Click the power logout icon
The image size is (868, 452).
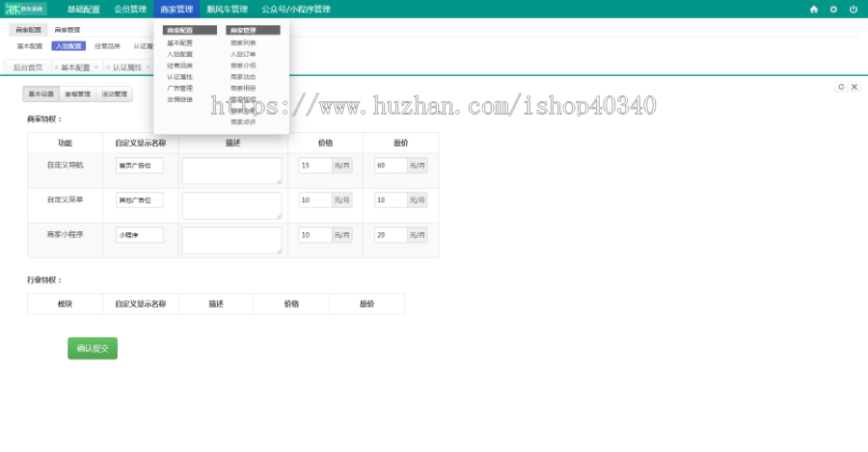(854, 9)
